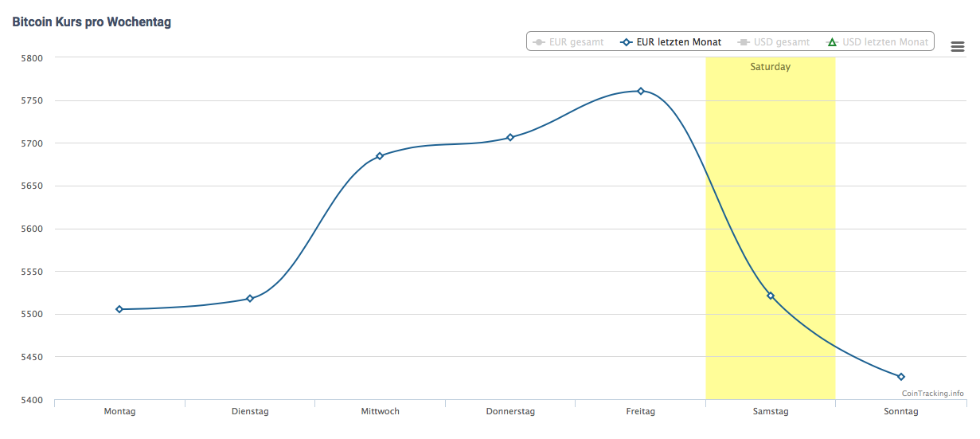The height and width of the screenshot is (439, 980).
Task: Select the Mittwoch data point diamond
Action: [x=380, y=156]
